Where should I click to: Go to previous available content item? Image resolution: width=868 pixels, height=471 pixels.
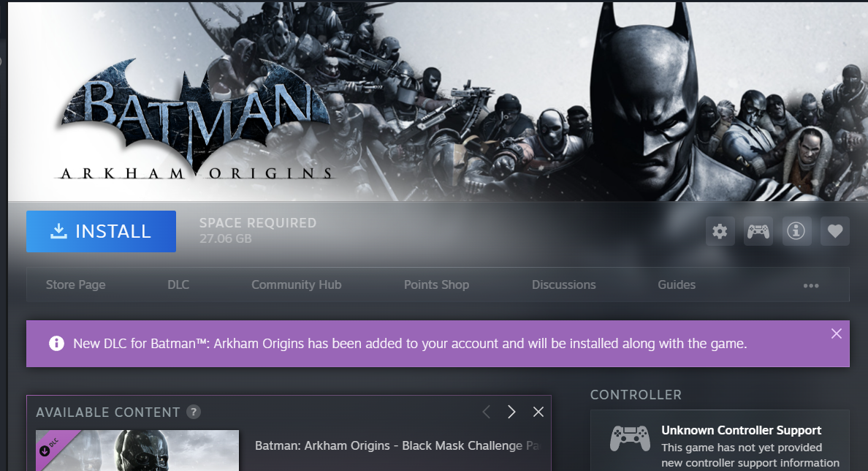(486, 412)
